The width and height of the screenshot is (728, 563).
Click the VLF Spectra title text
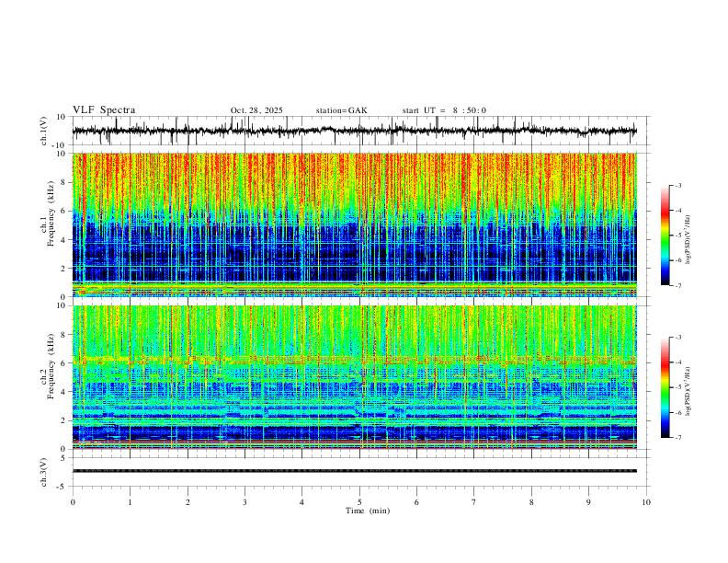coord(104,110)
